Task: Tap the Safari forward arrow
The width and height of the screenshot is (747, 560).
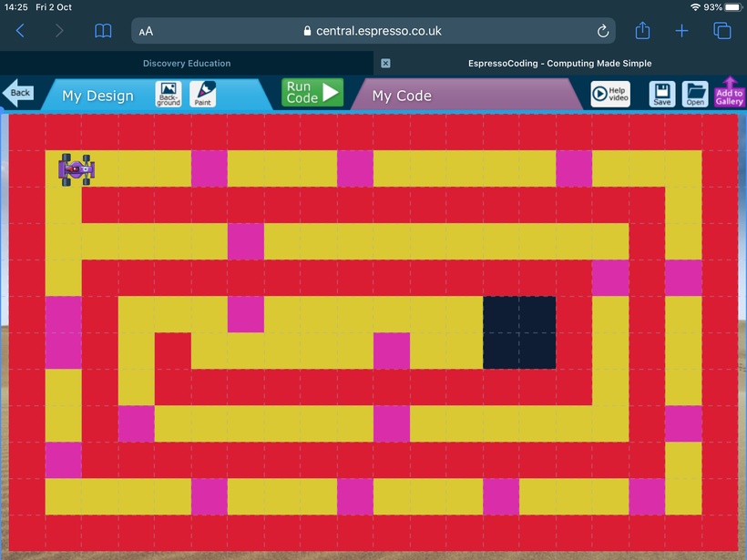Action: click(59, 31)
